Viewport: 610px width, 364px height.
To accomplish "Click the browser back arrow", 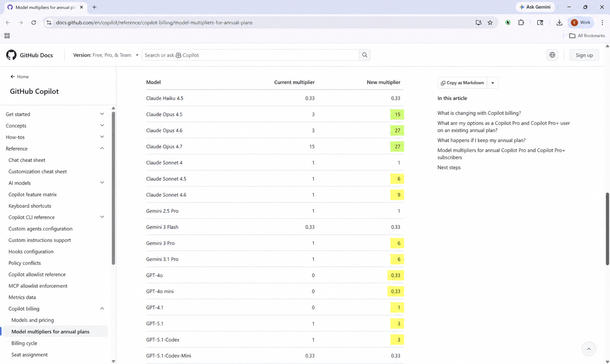I will (x=8, y=23).
